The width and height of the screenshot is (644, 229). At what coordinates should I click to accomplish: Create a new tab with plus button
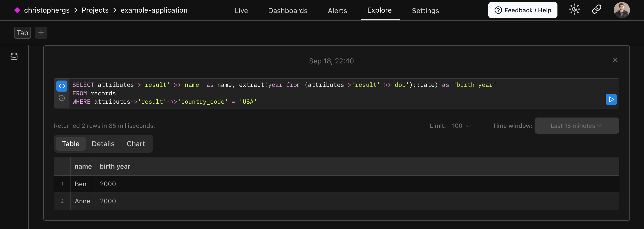pyautogui.click(x=41, y=32)
